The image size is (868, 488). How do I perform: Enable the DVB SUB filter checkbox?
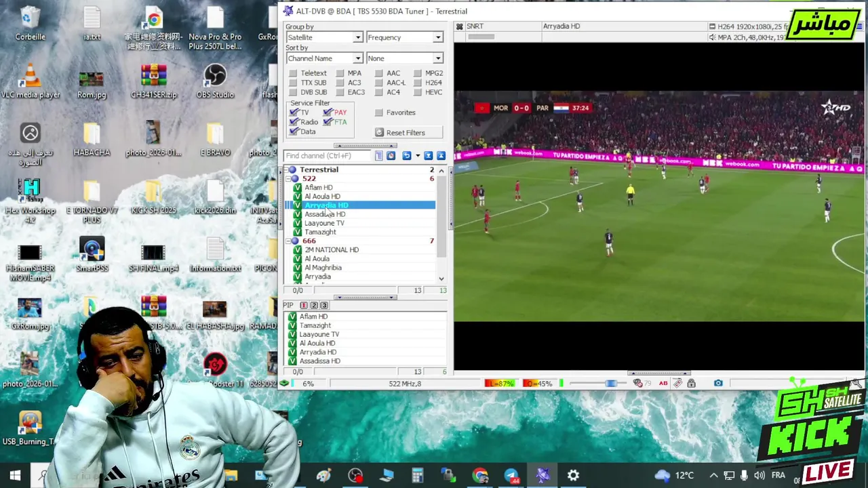click(293, 92)
